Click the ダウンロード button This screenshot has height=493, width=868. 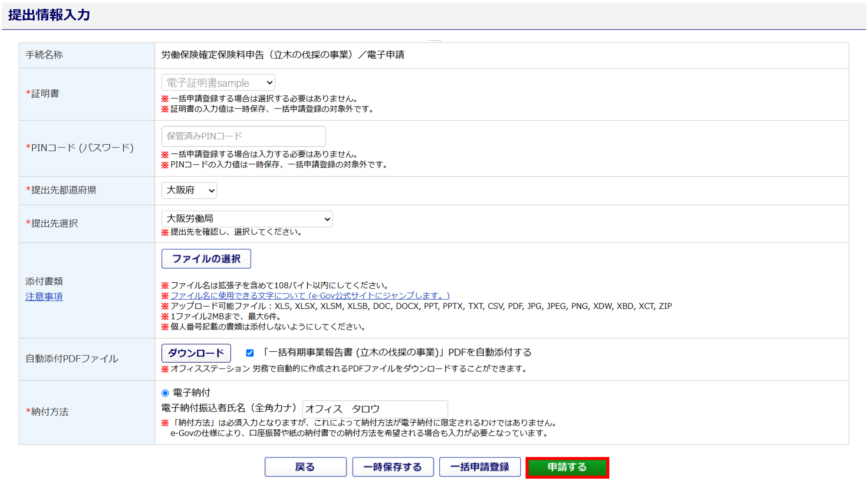click(x=196, y=353)
